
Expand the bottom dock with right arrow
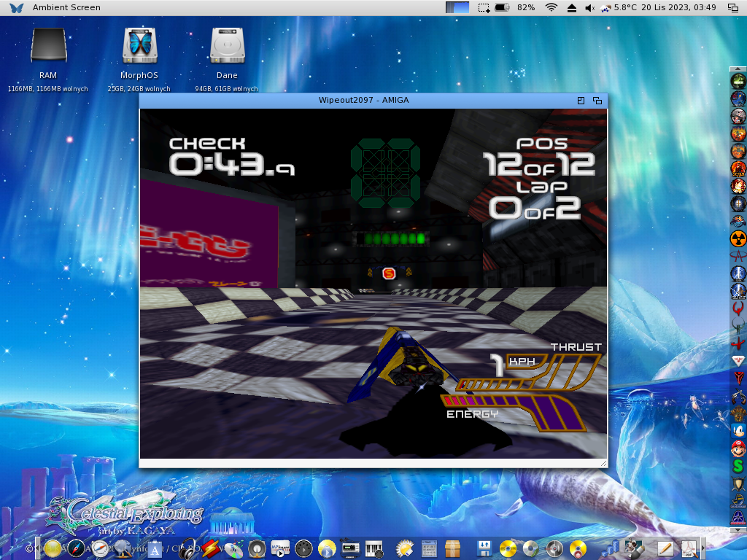coord(703,548)
